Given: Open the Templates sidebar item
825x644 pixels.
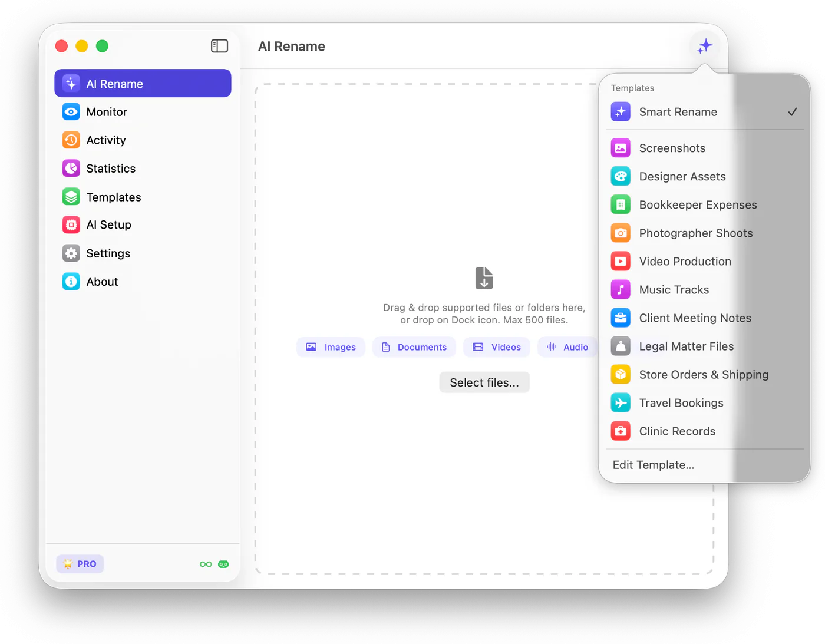Looking at the screenshot, I should pos(143,197).
